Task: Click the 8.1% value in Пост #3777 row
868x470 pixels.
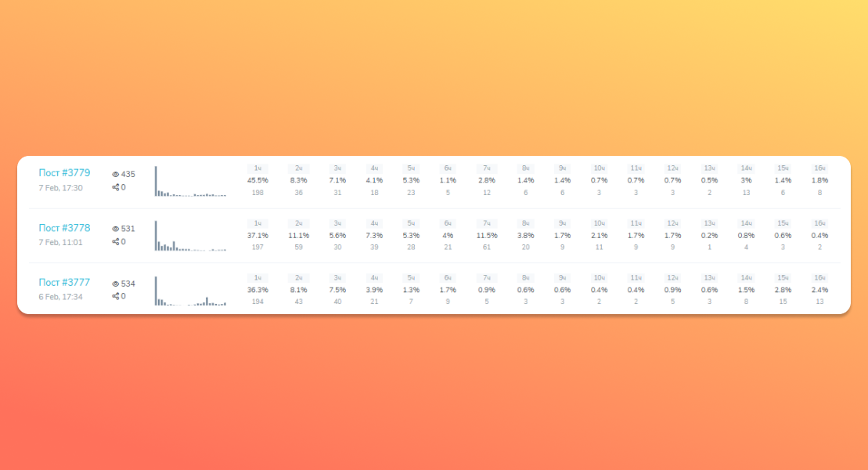Action: 298,290
